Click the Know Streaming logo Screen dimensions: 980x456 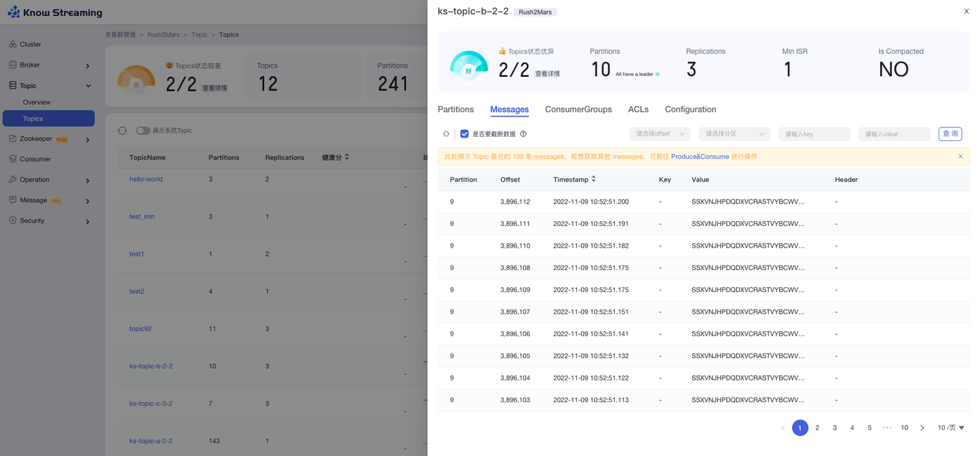(55, 12)
